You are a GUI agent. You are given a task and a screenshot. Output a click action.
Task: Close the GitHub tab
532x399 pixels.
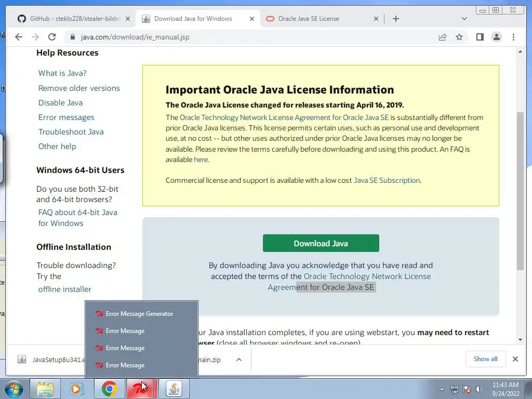pos(128,19)
